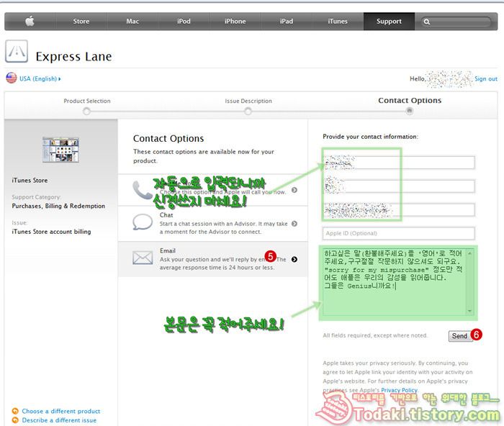
Task: Go to Product Selection step marker
Action: pyautogui.click(x=86, y=111)
